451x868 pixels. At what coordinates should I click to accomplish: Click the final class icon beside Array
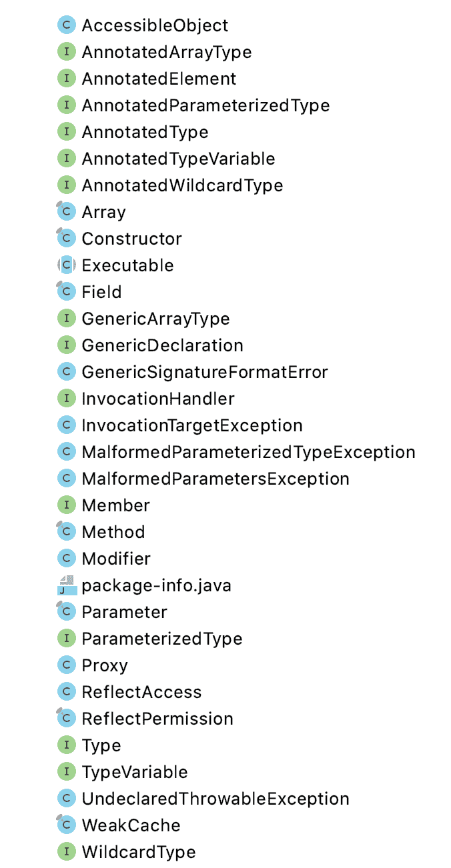[x=65, y=212]
